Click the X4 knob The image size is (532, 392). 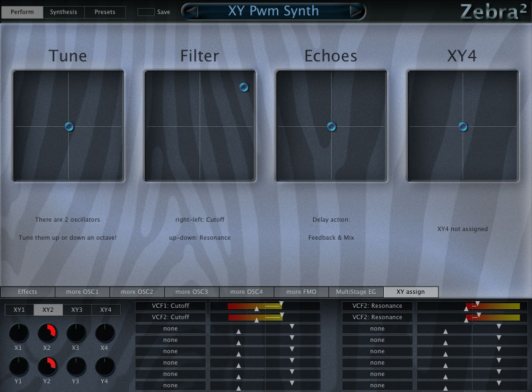tap(105, 333)
